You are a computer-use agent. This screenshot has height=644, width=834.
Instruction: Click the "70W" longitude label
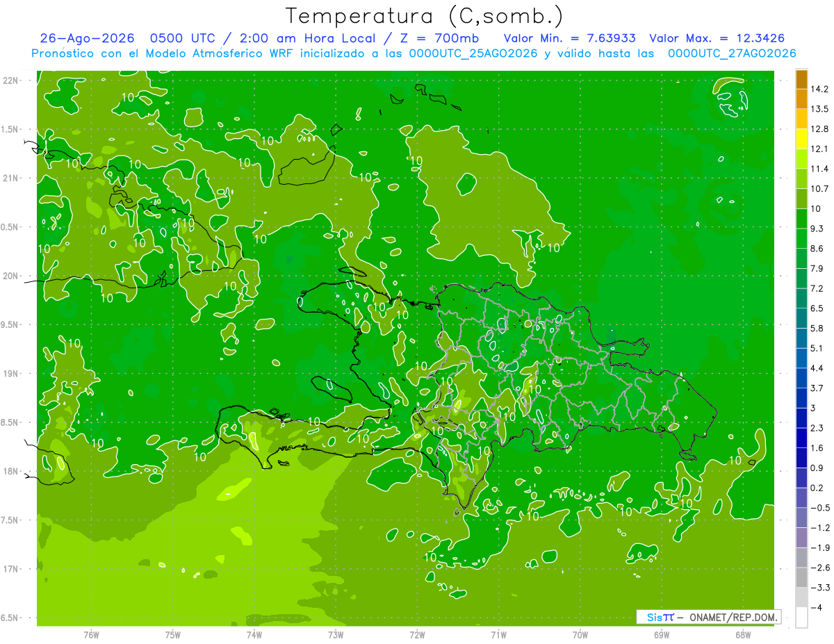click(x=580, y=635)
